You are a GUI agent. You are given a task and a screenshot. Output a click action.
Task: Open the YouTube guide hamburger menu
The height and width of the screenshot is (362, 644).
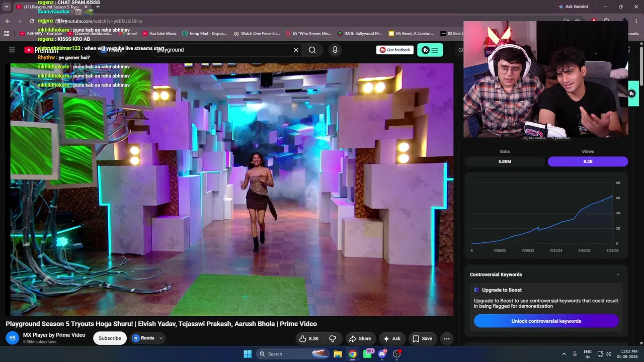point(12,50)
